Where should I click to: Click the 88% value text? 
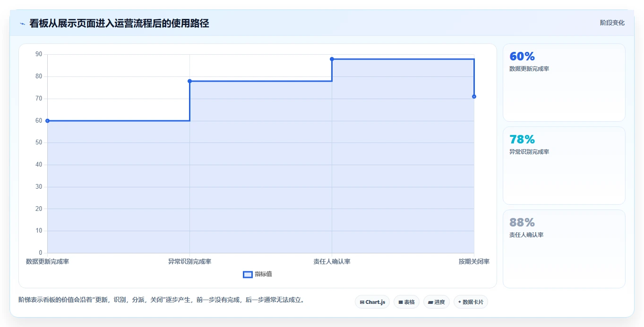tap(522, 223)
